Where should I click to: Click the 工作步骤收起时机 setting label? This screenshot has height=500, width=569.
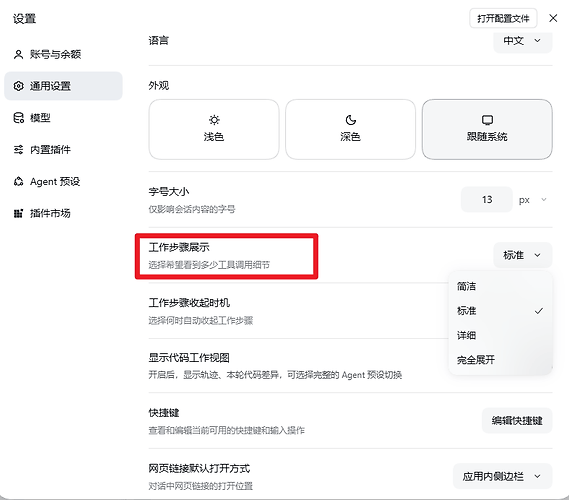coord(189,303)
